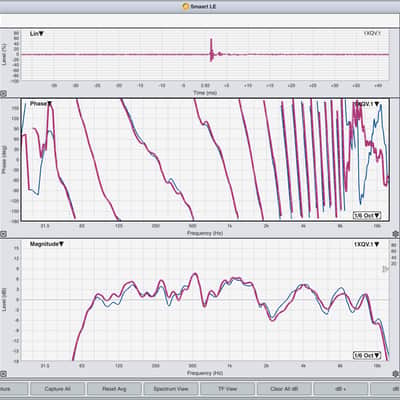Switch to TF View
This screenshot has width=400, height=400.
tap(227, 389)
